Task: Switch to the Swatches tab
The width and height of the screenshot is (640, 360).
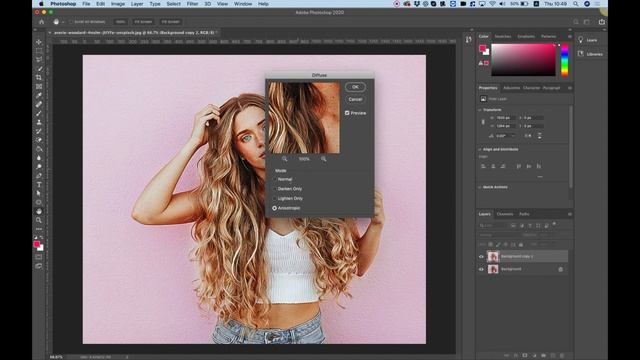Action: point(503,36)
